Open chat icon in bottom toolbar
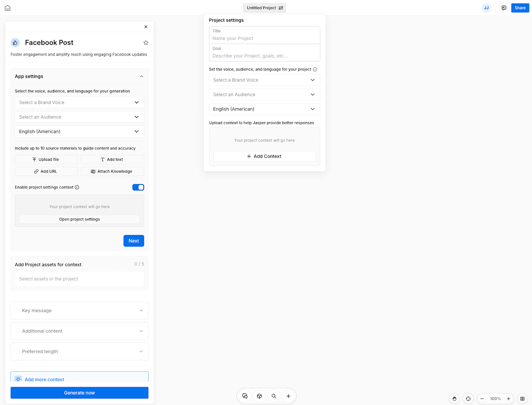 pyautogui.click(x=245, y=396)
